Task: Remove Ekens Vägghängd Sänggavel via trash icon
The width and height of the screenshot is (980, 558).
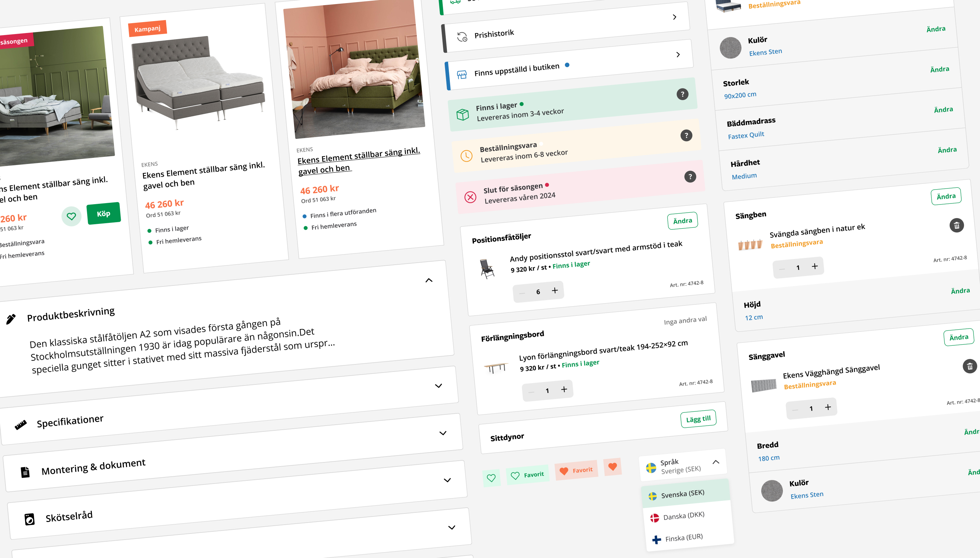Action: (969, 367)
